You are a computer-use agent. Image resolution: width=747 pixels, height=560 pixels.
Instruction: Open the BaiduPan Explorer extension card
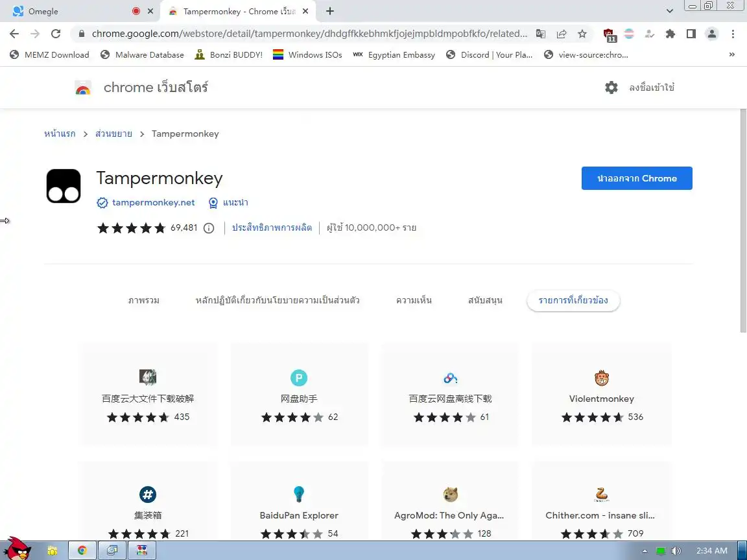pos(299,501)
